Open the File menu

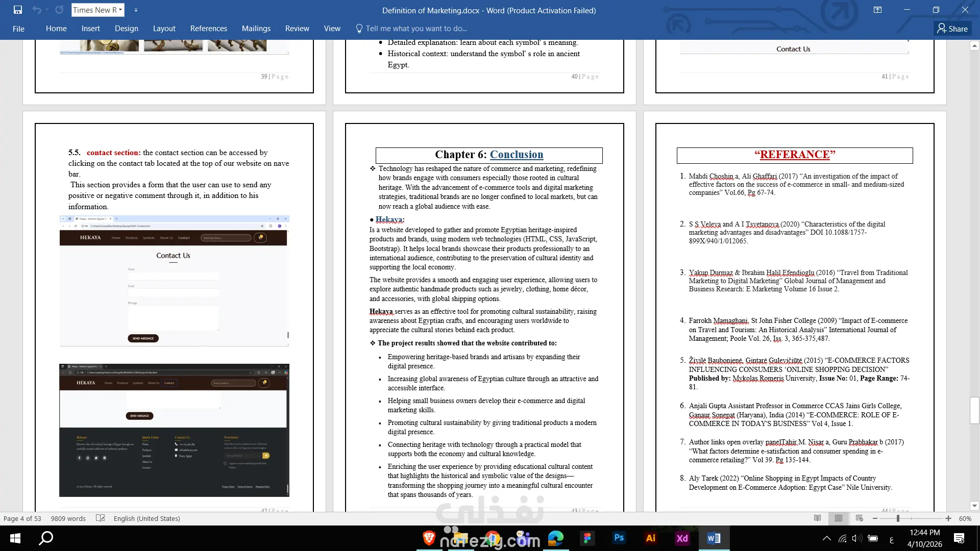point(18,29)
